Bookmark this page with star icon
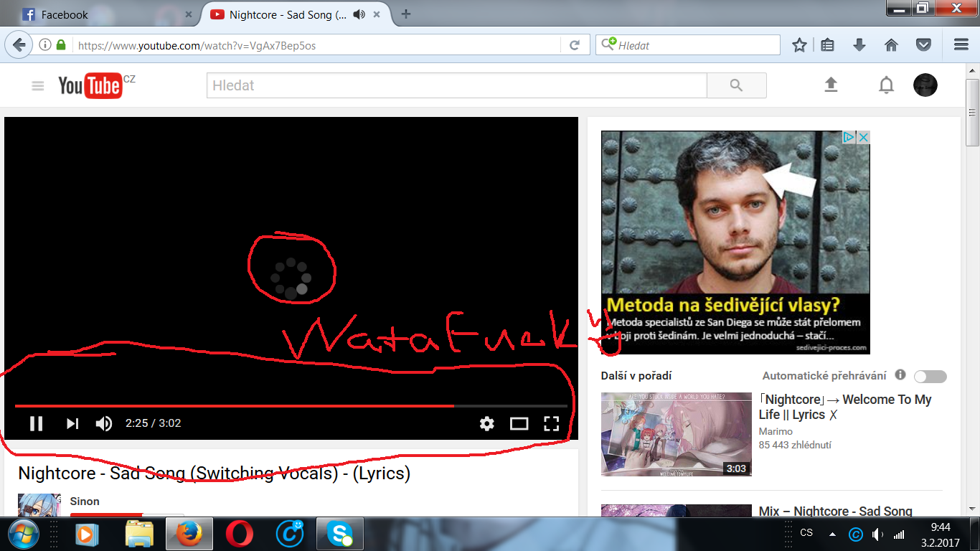Screen dimensions: 980x551 coord(799,45)
